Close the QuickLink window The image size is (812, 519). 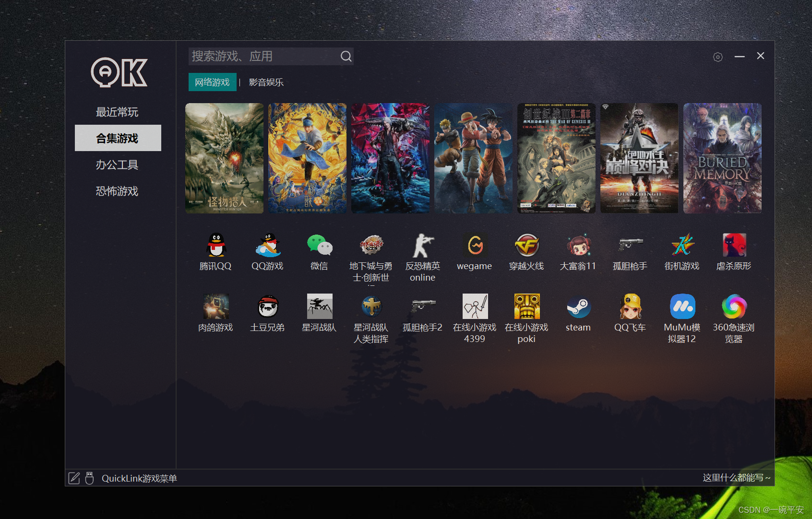[761, 56]
